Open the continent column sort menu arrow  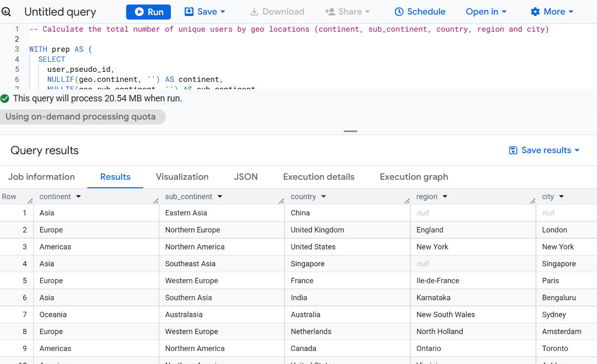78,197
